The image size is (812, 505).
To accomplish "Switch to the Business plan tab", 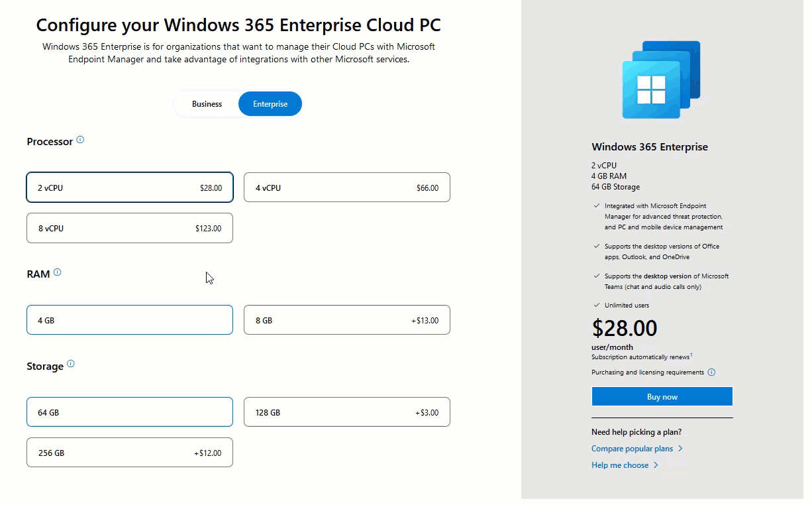I will coord(207,104).
